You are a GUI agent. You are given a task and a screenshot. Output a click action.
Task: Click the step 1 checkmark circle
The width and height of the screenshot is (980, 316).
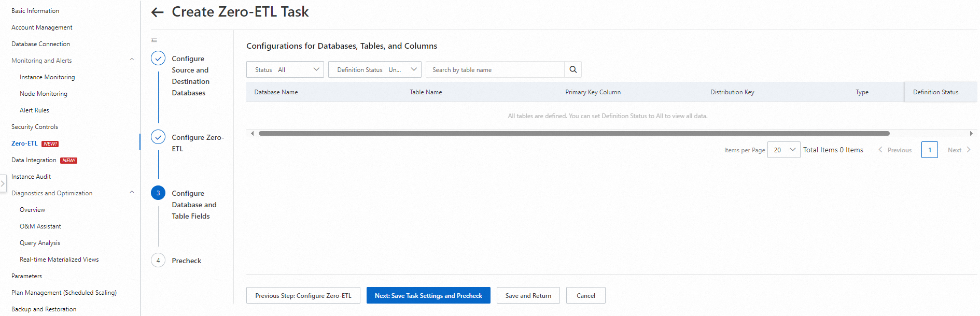tap(158, 59)
